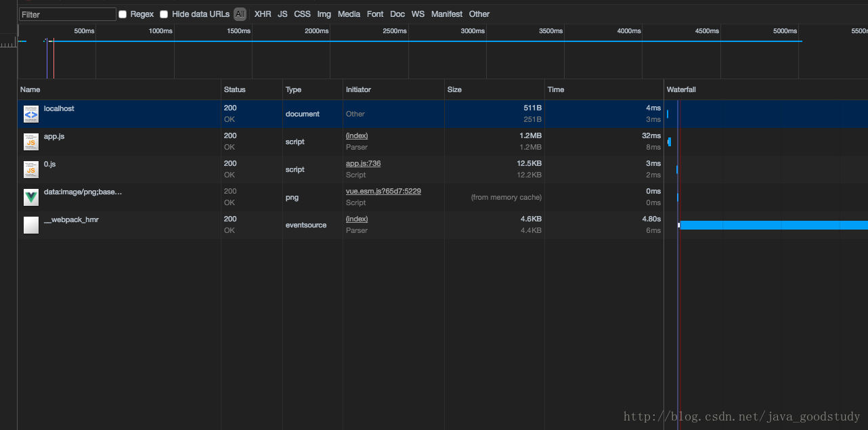Click the 12.5KB size value

[x=528, y=163]
